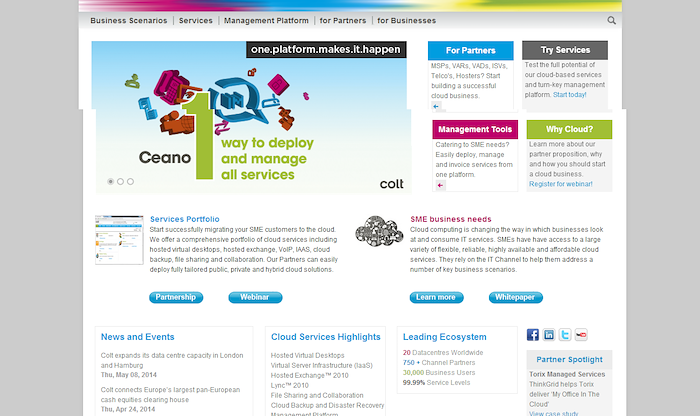Click the Partnership button
This screenshot has height=416, width=700.
[176, 297]
